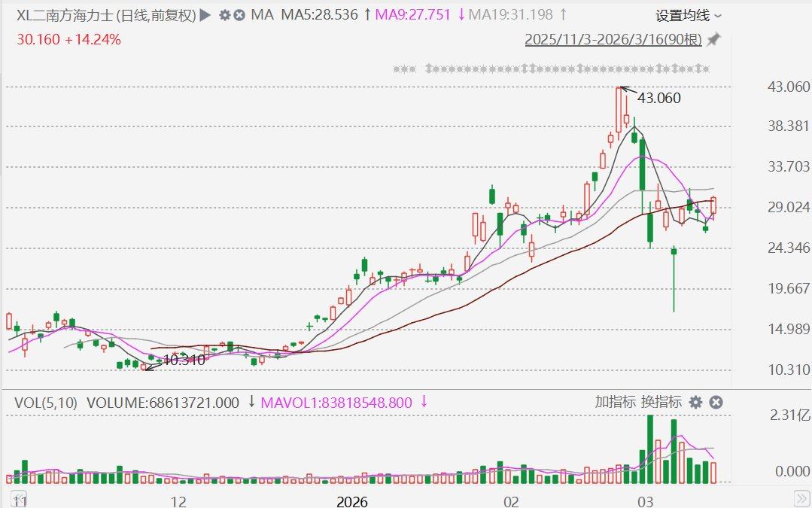812x508 pixels.
Task: Expand the panel using the » double-arrow icon
Action: (802, 497)
